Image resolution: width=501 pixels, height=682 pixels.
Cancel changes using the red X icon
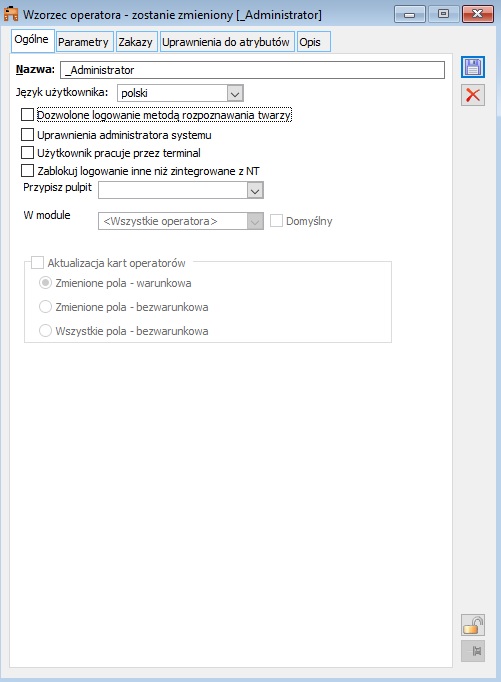click(473, 95)
